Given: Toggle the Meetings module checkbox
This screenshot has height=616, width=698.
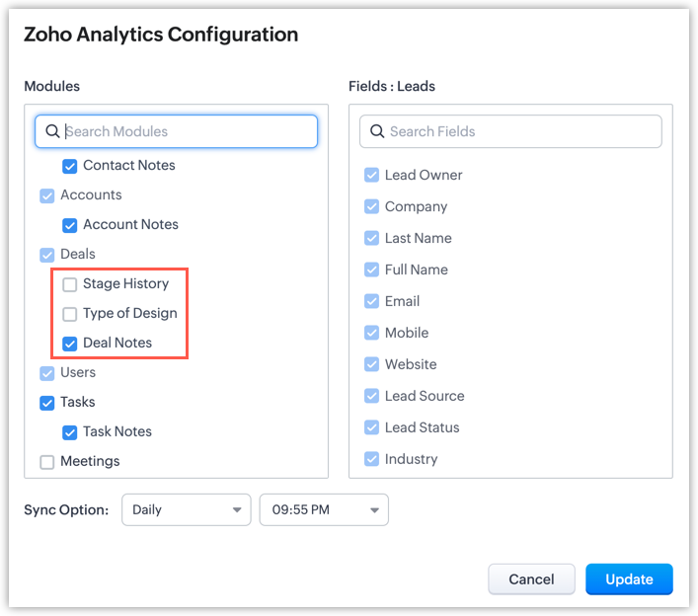Looking at the screenshot, I should (47, 462).
